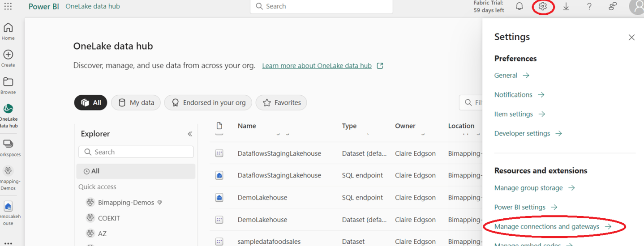Sort by the Type column header

click(x=349, y=126)
